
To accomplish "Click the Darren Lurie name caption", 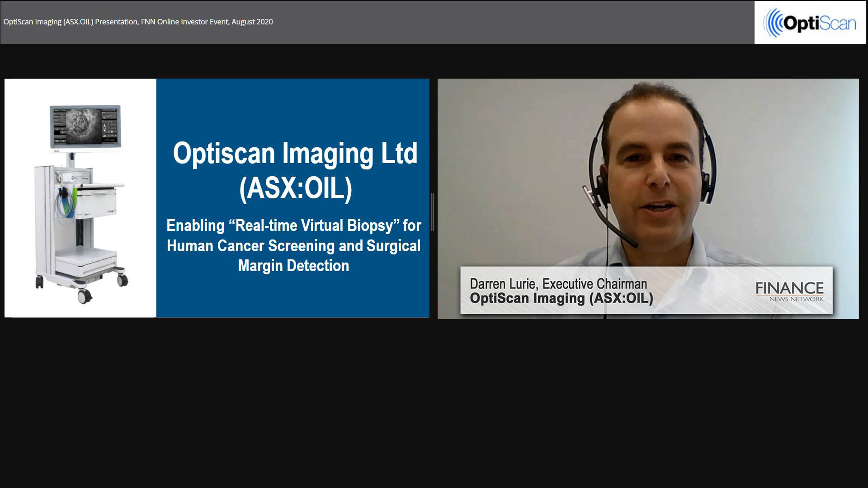I will click(x=558, y=284).
